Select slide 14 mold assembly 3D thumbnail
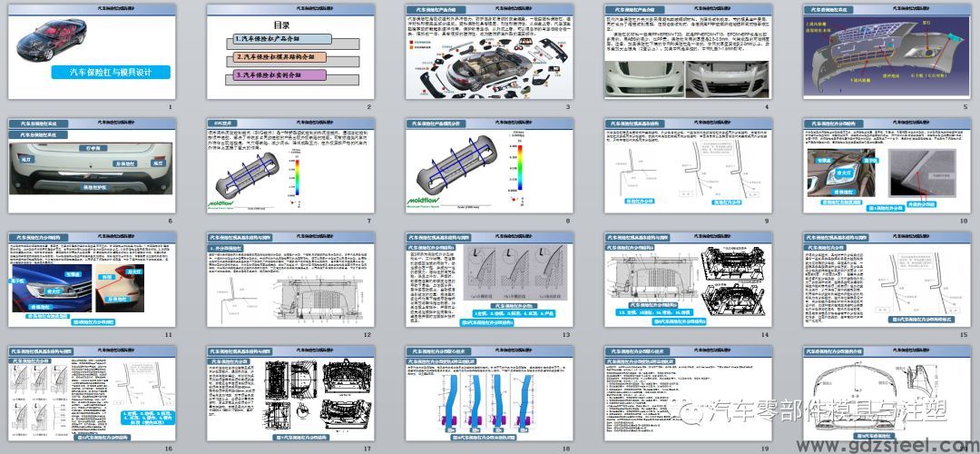The width and height of the screenshot is (980, 454). coord(688,280)
